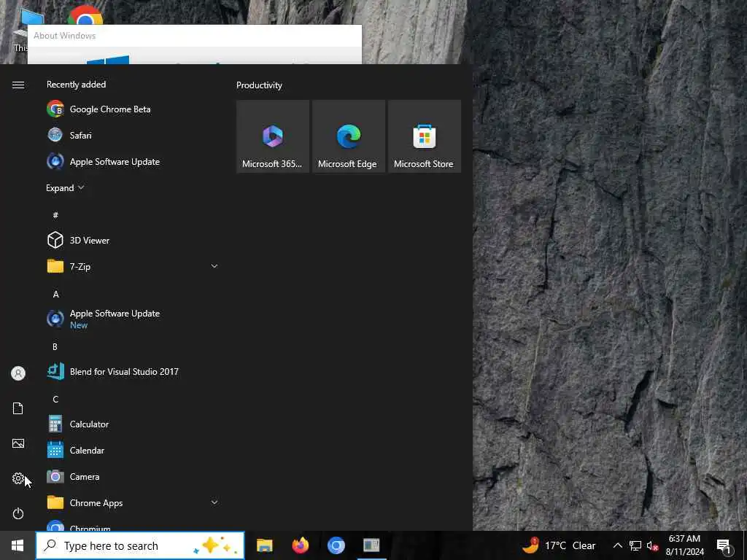Viewport: 747px width, 560px height.
Task: Expand the 7-Zip folder chevron
Action: (214, 266)
